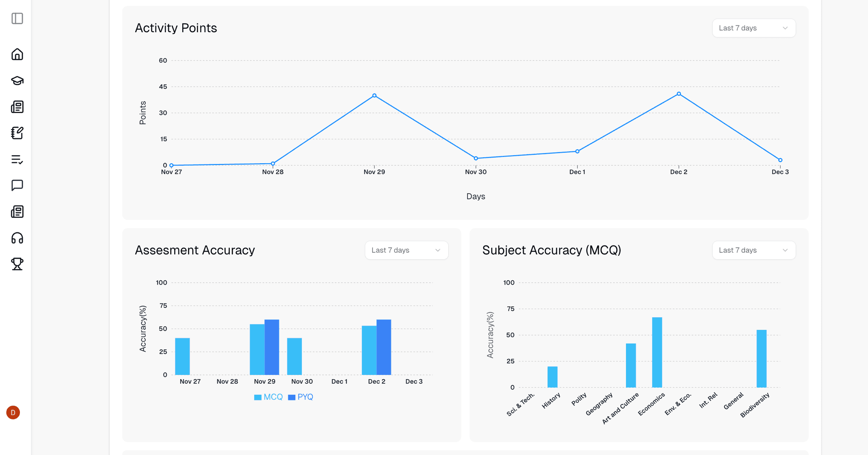Viewport: 868px width, 455px height.
Task: Click the headphones audio icon
Action: click(17, 238)
